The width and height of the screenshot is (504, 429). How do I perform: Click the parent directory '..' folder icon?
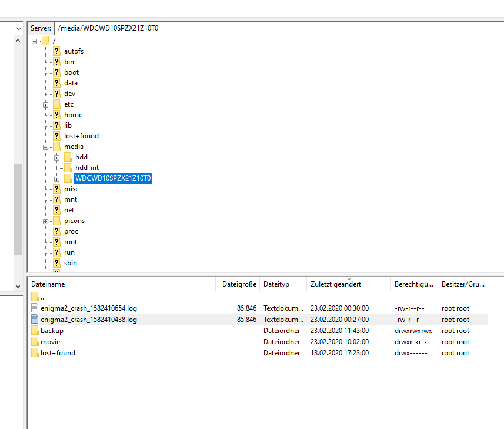point(35,297)
